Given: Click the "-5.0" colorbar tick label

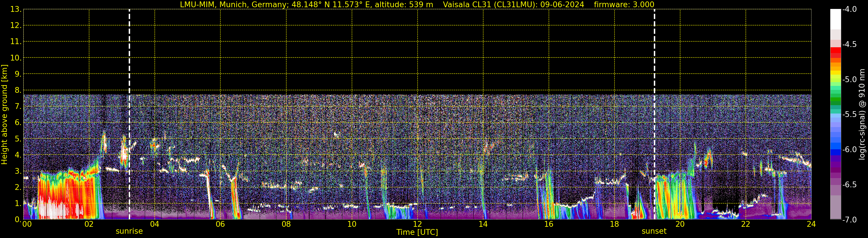Looking at the screenshot, I should pyautogui.click(x=850, y=79).
